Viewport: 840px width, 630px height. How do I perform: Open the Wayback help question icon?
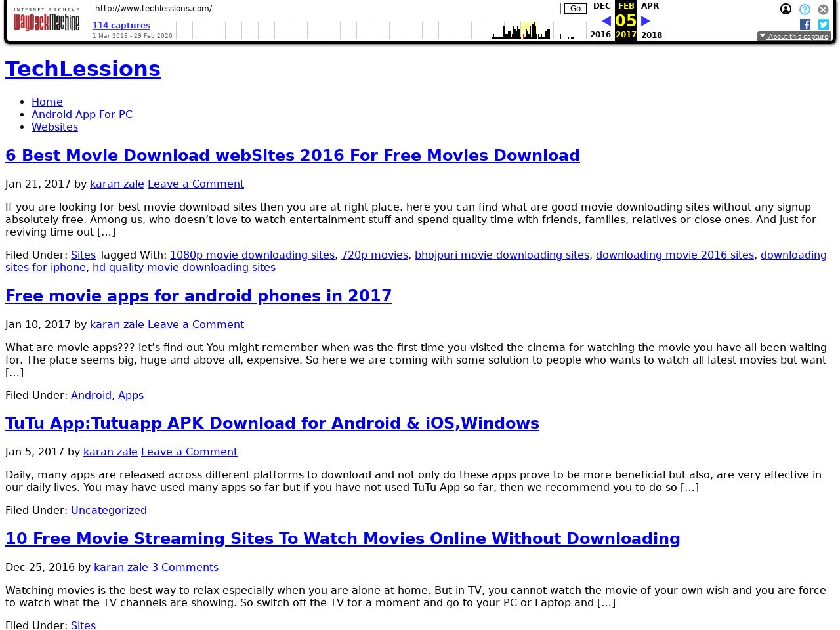pyautogui.click(x=805, y=9)
